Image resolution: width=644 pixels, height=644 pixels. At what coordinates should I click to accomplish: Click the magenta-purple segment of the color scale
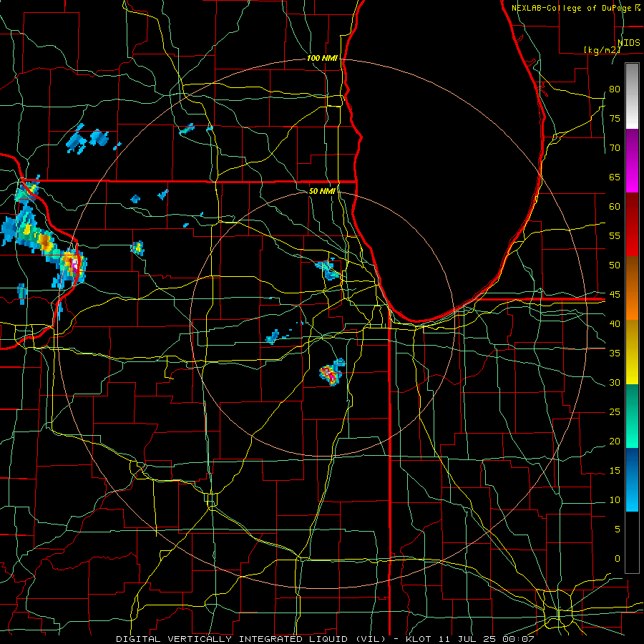coord(632,160)
